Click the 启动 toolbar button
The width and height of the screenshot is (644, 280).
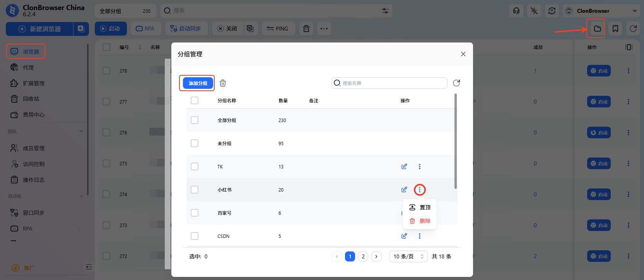pos(111,29)
